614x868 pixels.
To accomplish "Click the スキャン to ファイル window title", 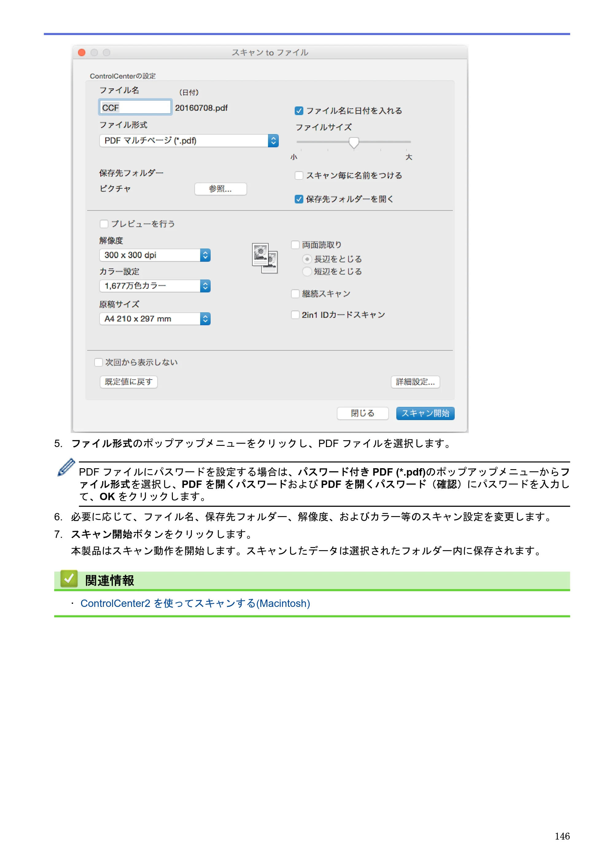I will pos(270,52).
